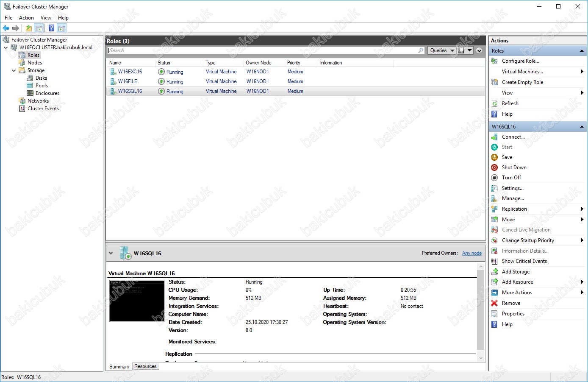Image resolution: width=588 pixels, height=382 pixels.
Task: Click the Shut Down action icon
Action: coord(494,167)
